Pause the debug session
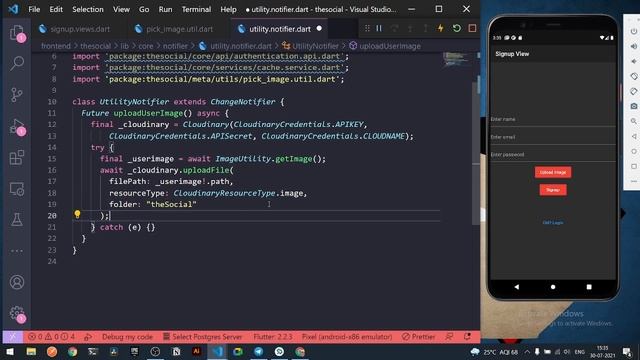The width and height of the screenshot is (640, 360). point(379,28)
